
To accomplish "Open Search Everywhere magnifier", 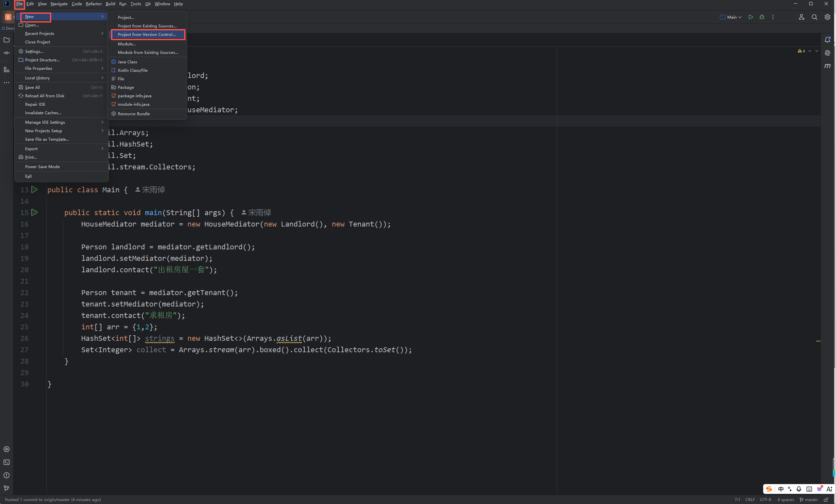I will [814, 17].
